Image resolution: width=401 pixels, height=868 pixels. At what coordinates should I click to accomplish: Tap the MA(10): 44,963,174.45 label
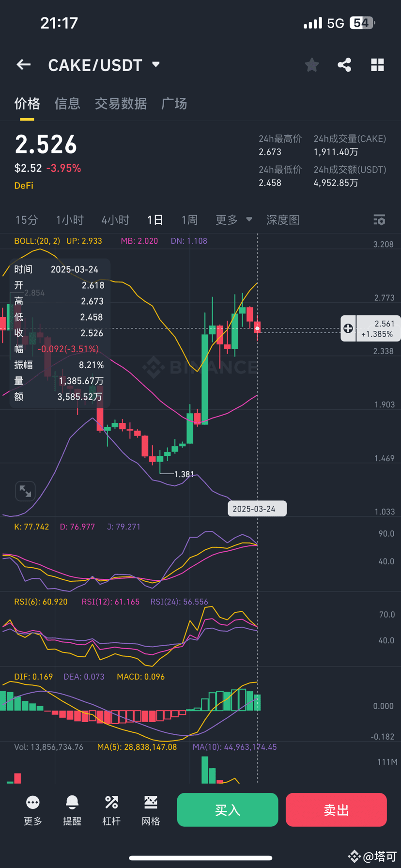(235, 747)
